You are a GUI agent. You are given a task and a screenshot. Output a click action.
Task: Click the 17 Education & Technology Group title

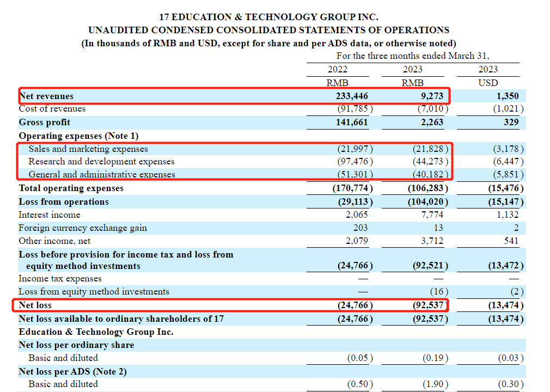click(x=268, y=17)
